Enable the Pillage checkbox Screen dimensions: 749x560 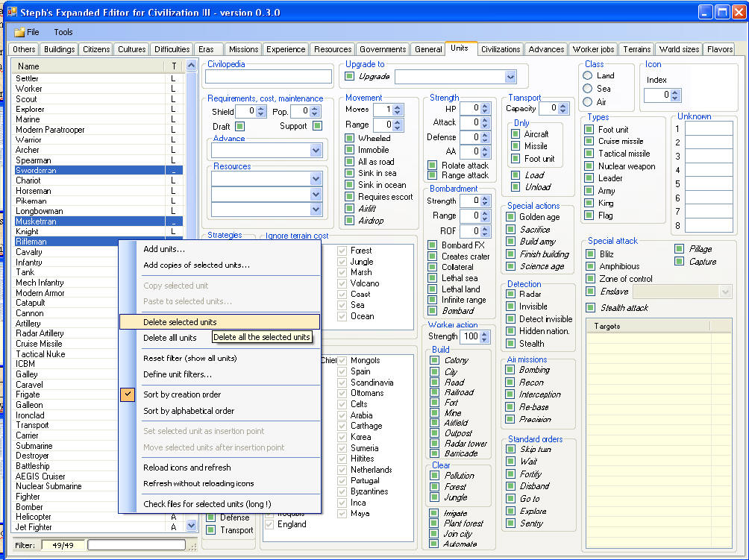point(679,249)
